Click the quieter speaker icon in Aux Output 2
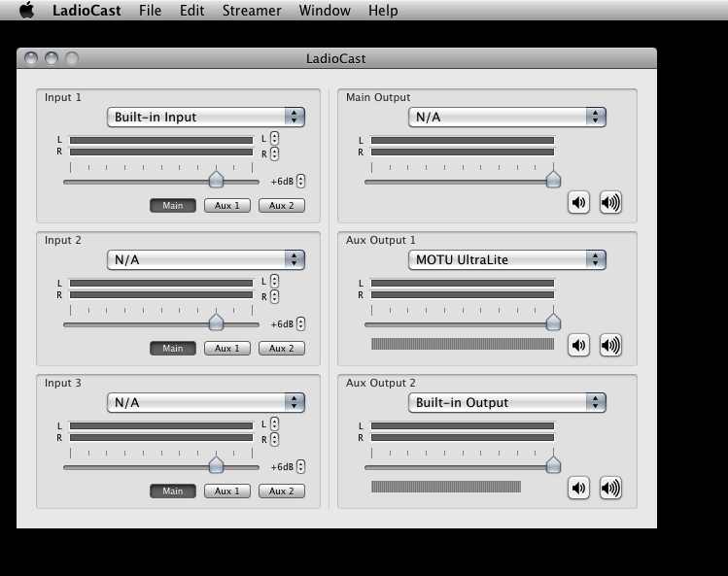The image size is (728, 576). tap(578, 488)
